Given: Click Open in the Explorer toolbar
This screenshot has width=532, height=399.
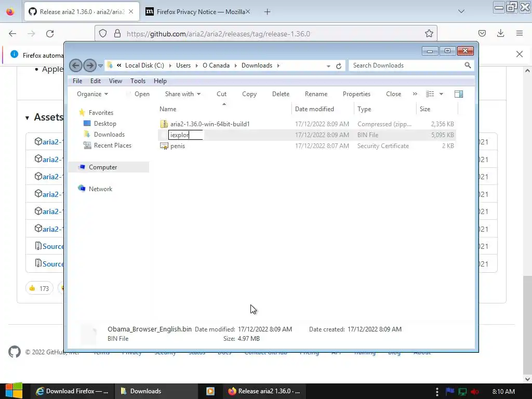Looking at the screenshot, I should 142,94.
